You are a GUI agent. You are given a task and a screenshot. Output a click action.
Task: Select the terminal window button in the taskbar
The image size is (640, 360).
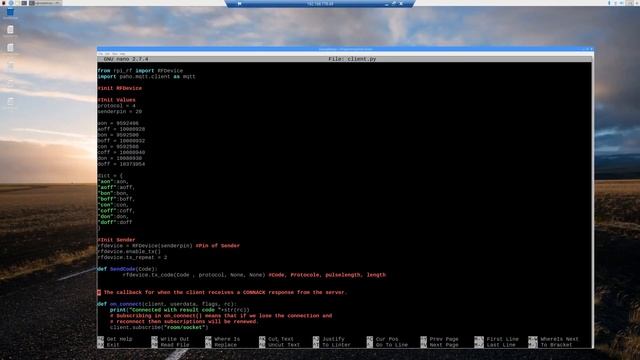tap(45, 3)
